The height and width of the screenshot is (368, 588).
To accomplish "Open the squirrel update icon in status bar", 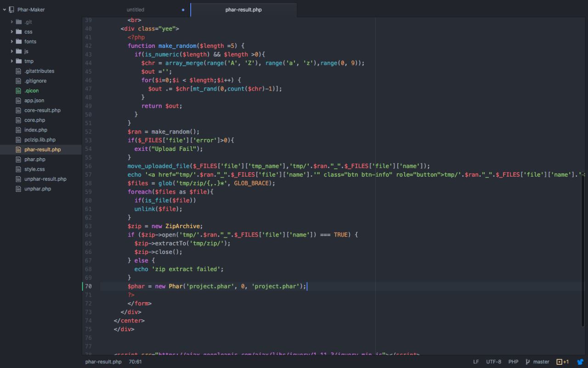I will pyautogui.click(x=580, y=362).
